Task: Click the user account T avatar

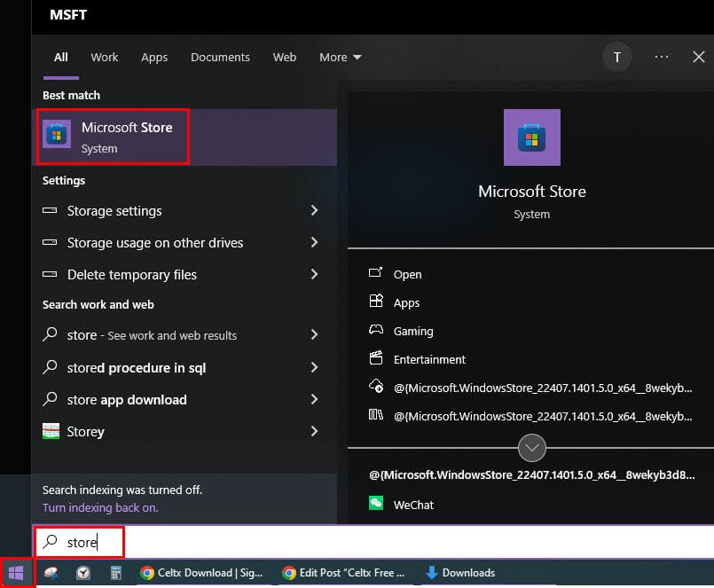Action: click(x=617, y=57)
